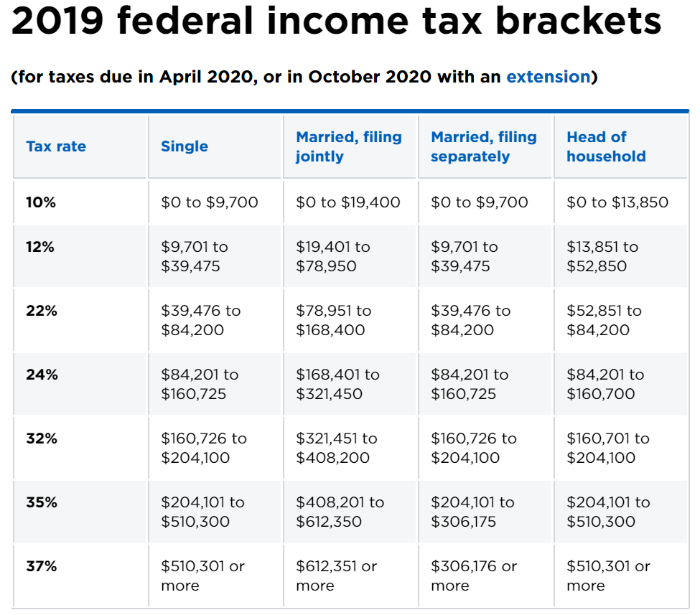Select the Single column header
Screen dimensions: 700x615
point(185,146)
